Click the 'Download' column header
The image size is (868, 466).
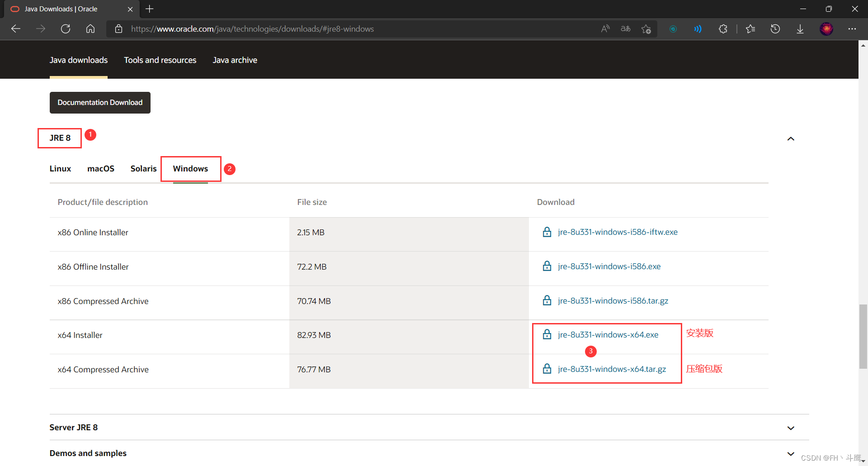coord(556,202)
